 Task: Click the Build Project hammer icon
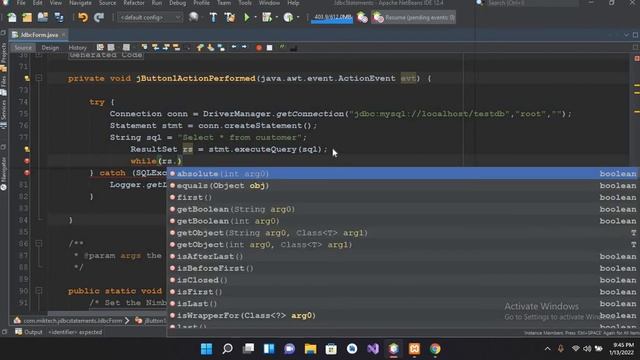tap(213, 18)
